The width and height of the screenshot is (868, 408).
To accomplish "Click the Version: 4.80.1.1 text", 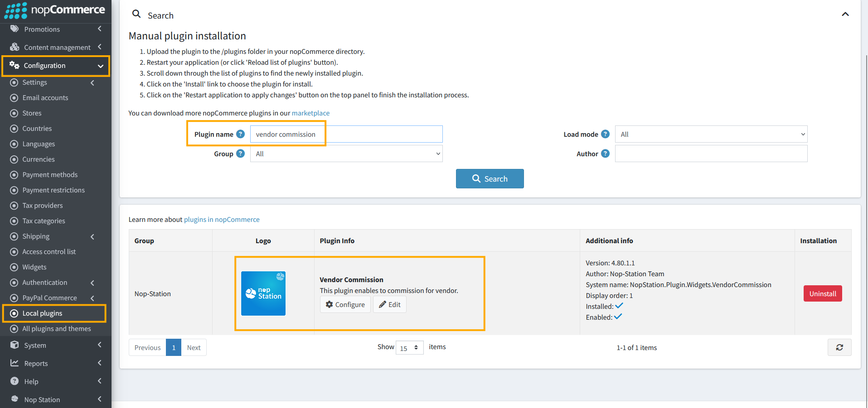I will click(610, 263).
